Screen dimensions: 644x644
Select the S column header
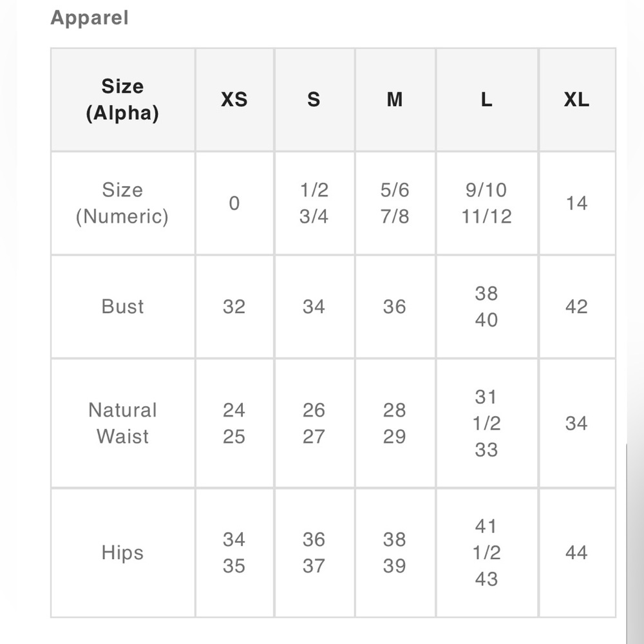pyautogui.click(x=314, y=100)
